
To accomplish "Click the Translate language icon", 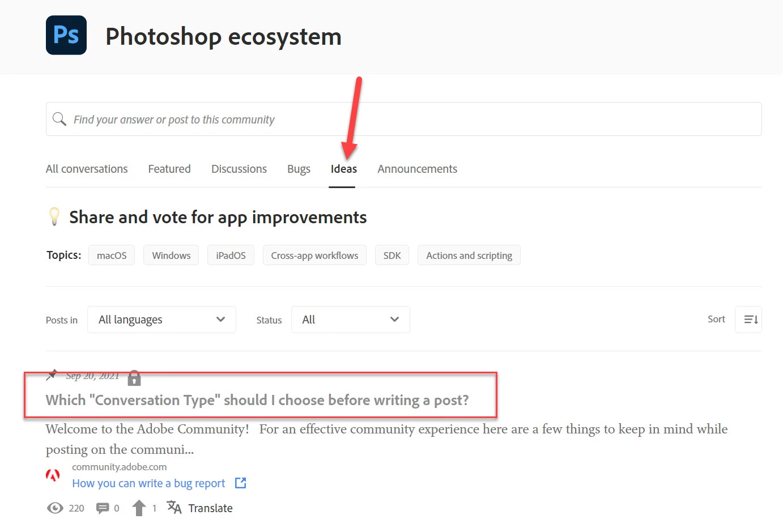I will (174, 508).
